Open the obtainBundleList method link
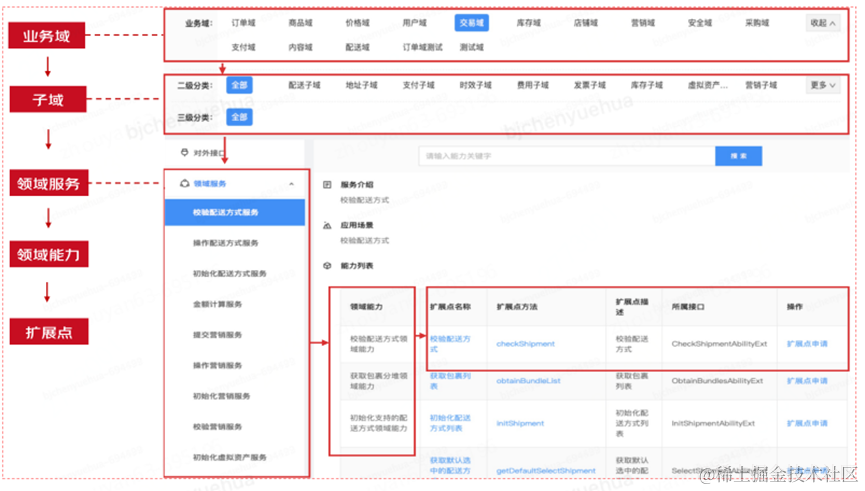 [x=528, y=381]
